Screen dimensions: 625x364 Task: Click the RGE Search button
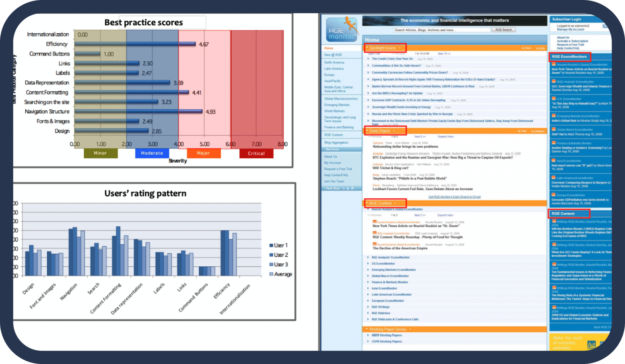click(x=504, y=30)
